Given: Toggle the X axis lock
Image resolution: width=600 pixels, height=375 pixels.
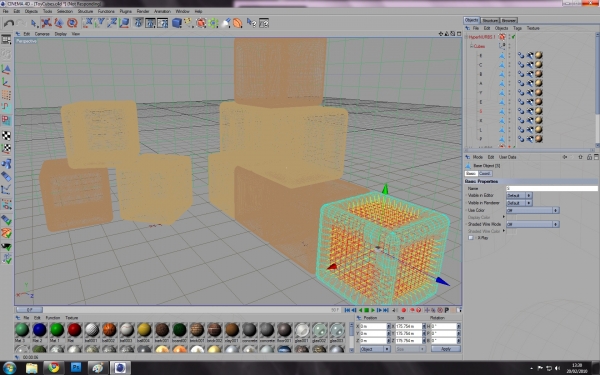Looking at the screenshot, I should [x=88, y=23].
